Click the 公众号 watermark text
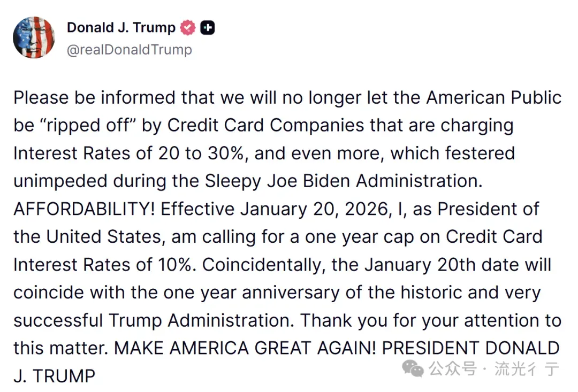578x392 pixels. (453, 368)
